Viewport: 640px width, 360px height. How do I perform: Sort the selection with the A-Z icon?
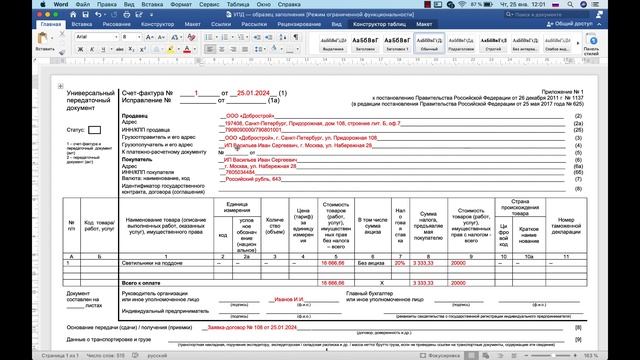tap(283, 37)
